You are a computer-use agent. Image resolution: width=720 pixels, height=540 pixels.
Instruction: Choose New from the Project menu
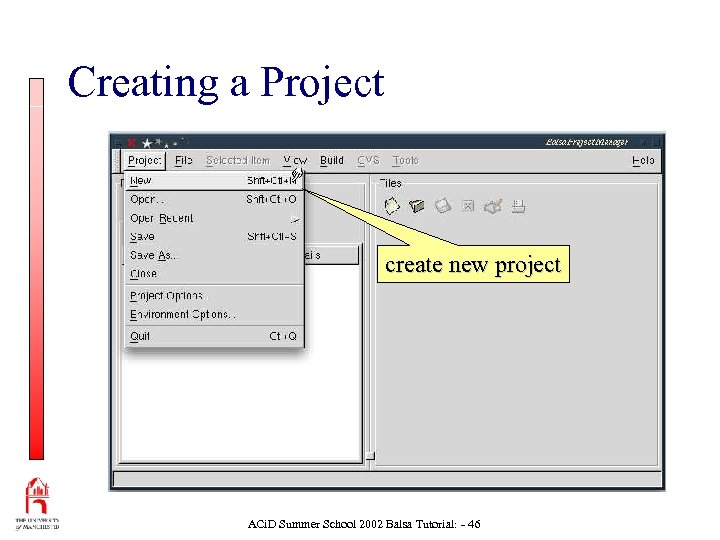click(x=214, y=180)
